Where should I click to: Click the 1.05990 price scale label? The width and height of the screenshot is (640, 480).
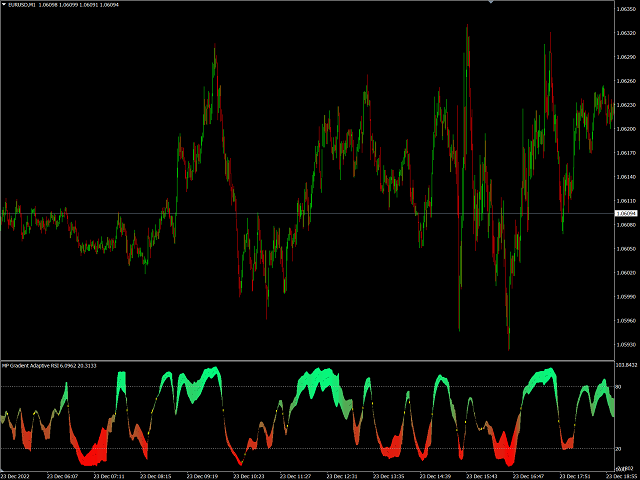[x=627, y=297]
